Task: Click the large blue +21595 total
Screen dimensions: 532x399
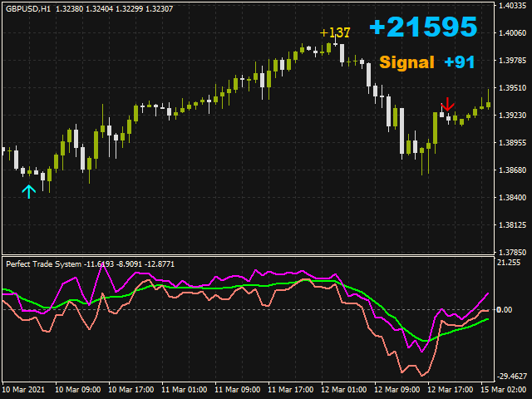Action: (x=423, y=27)
